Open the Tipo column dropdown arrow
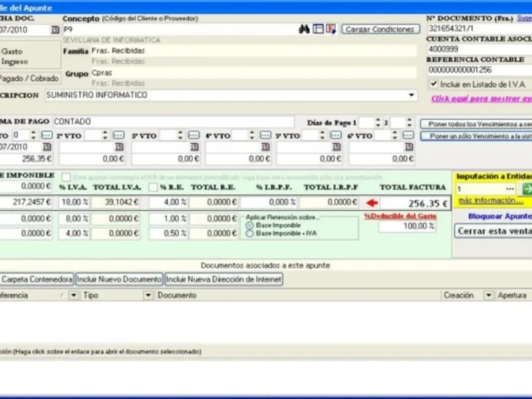The width and height of the screenshot is (532, 399). coord(148,295)
